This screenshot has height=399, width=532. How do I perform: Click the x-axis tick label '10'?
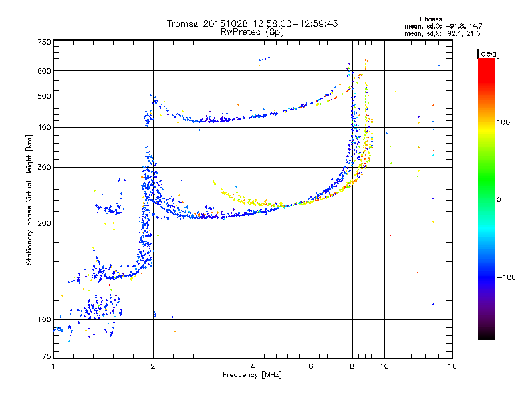click(x=384, y=366)
